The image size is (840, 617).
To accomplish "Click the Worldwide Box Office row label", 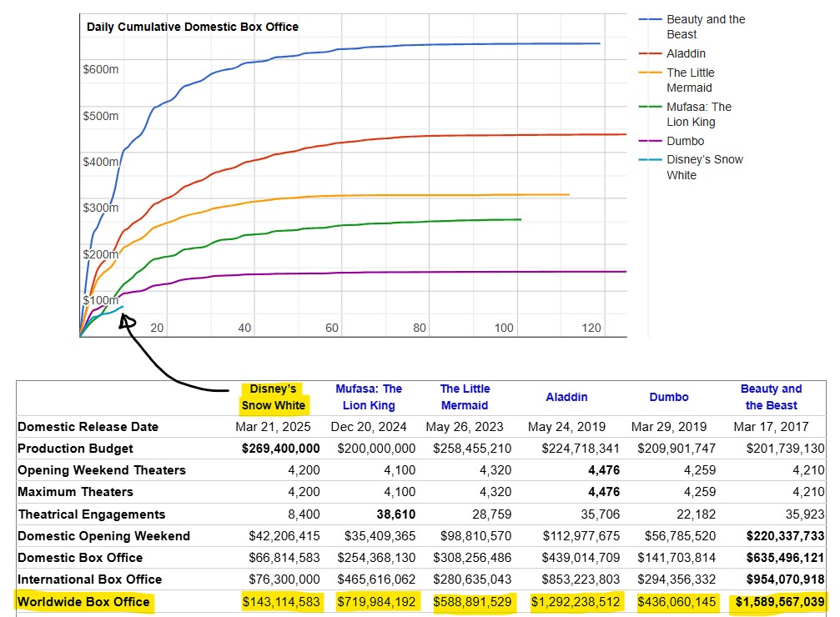I will point(83,601).
